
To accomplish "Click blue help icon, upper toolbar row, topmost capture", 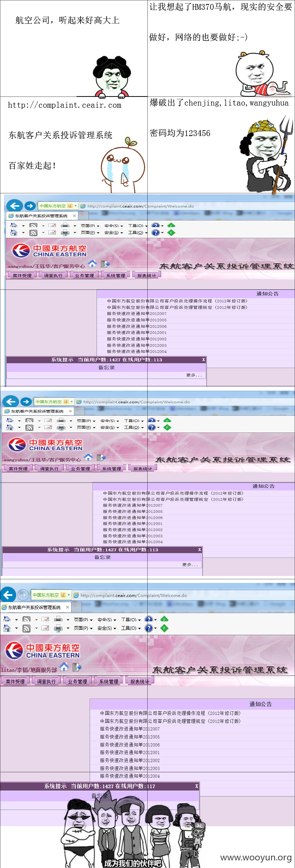I will pos(155,225).
